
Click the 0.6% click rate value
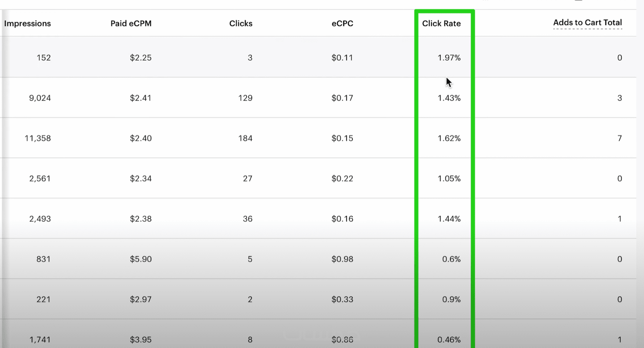(451, 259)
